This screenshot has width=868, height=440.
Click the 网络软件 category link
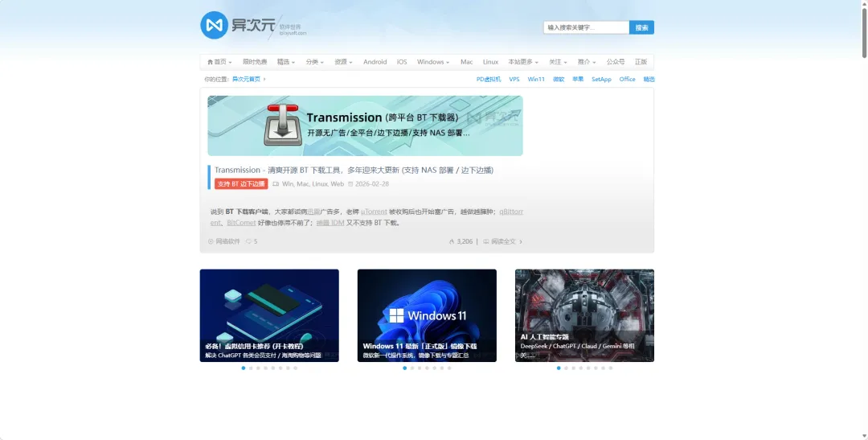(x=227, y=241)
